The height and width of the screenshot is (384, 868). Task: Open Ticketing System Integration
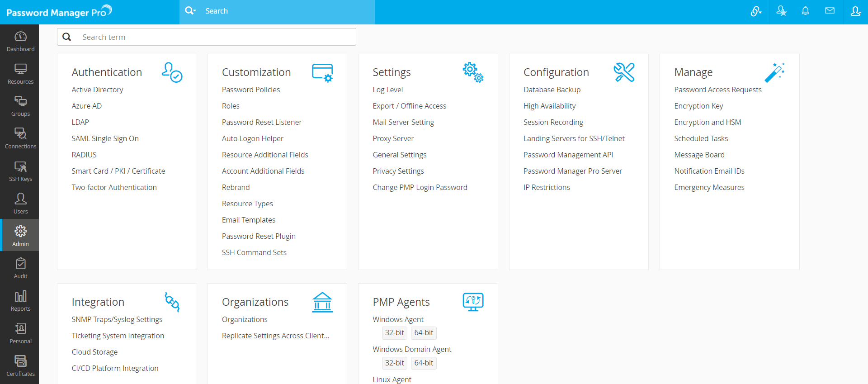(118, 336)
